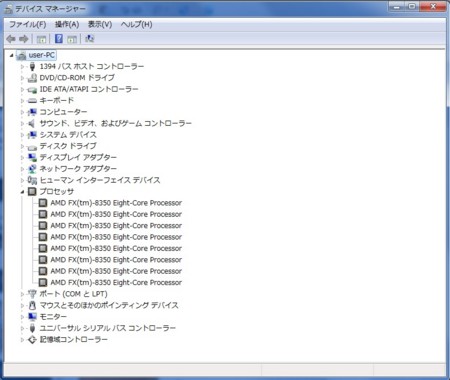The image size is (450, 380).
Task: Expand the DVD/CD-ROM ドライブ node
Action: (22, 78)
